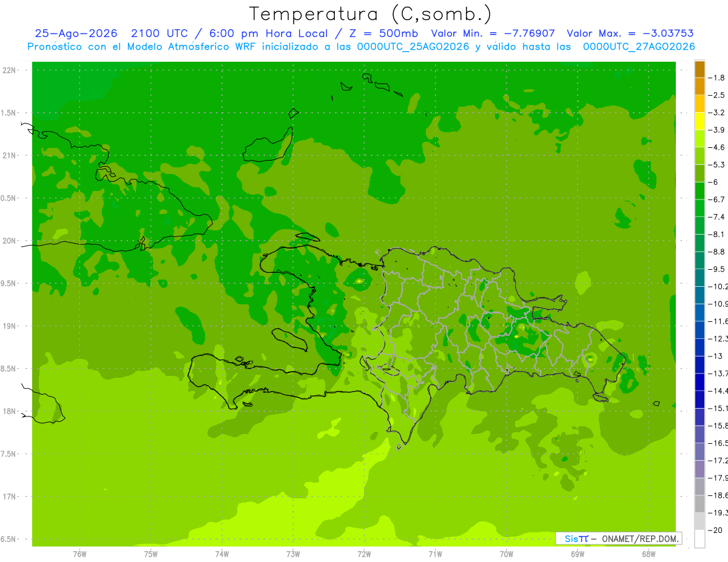Viewport: 728px width, 562px height.
Task: Pick the purple swatch between -17.2 and -17.9
Action: [x=700, y=469]
